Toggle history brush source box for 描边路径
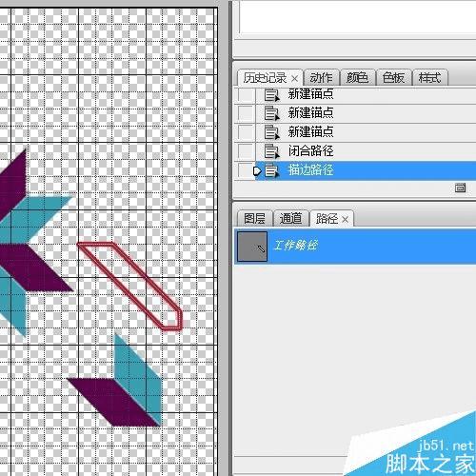The image size is (476, 476). pos(246,170)
